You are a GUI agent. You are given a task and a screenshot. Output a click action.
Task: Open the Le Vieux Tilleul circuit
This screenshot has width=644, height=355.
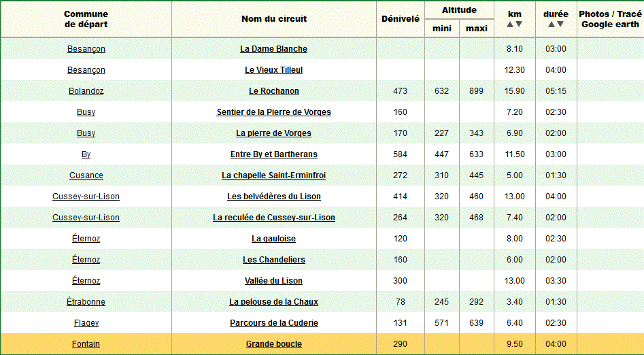pyautogui.click(x=273, y=70)
